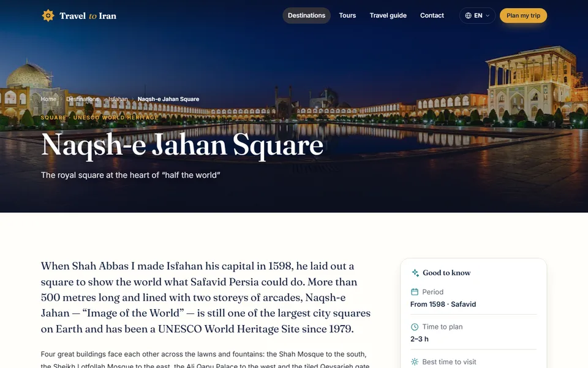588x368 pixels.
Task: Click the globe icon in language selector
Action: [x=469, y=15]
